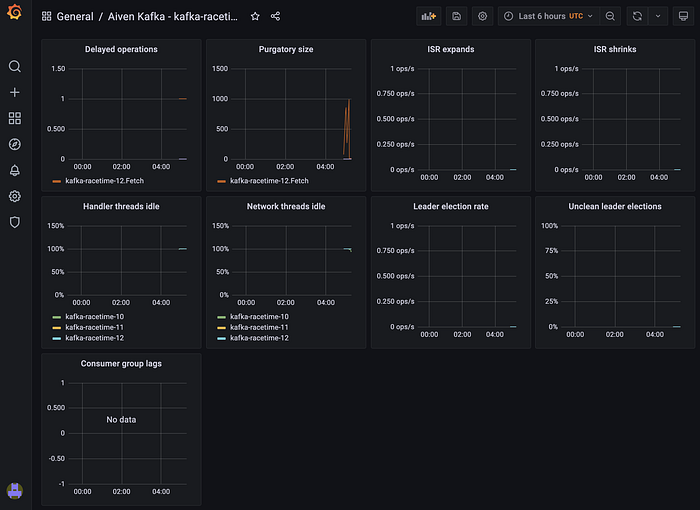The height and width of the screenshot is (510, 700).
Task: Save the dashboard
Action: tap(456, 17)
